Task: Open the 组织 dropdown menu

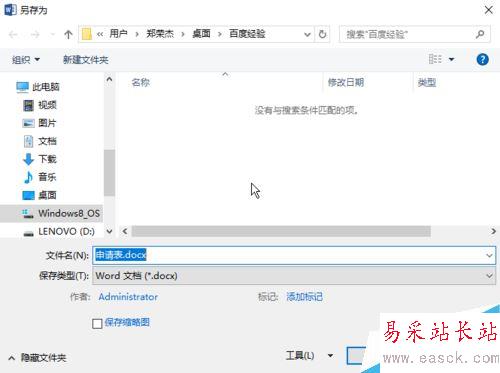Action: coord(26,60)
